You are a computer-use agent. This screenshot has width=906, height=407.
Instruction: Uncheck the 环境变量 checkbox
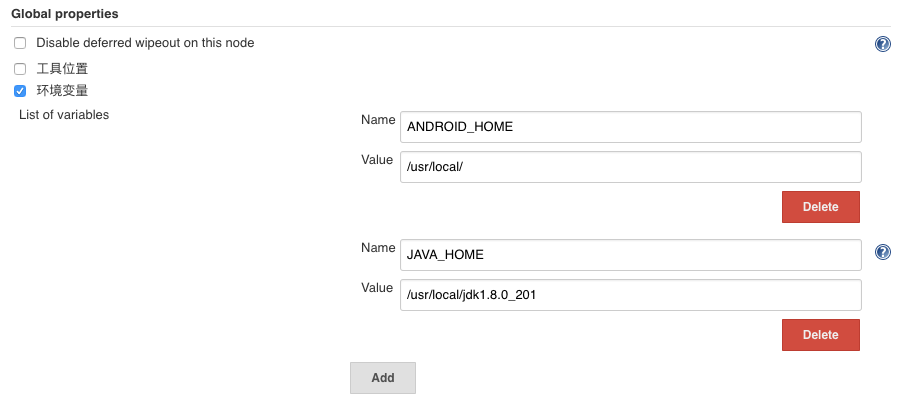[x=20, y=91]
